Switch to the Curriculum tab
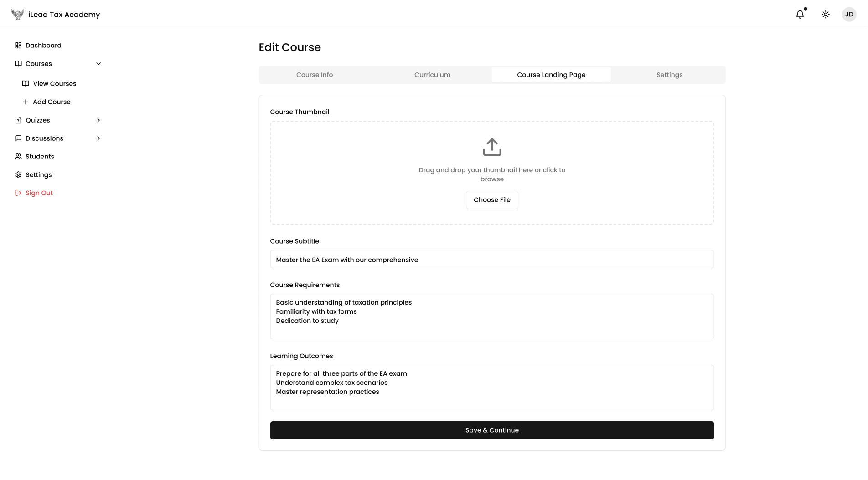The image size is (868, 480). pos(432,75)
